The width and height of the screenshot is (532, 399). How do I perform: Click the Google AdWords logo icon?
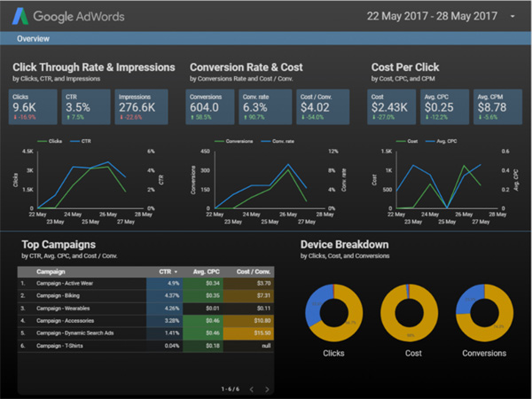(20, 16)
